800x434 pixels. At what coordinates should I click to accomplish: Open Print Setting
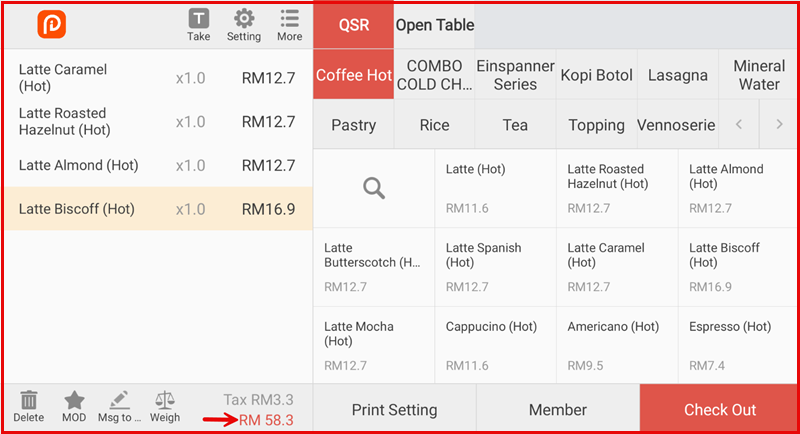[394, 410]
